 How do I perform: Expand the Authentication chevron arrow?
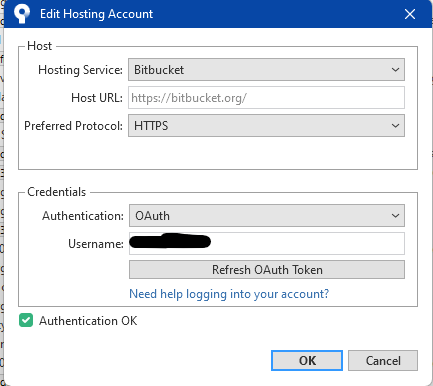[395, 216]
